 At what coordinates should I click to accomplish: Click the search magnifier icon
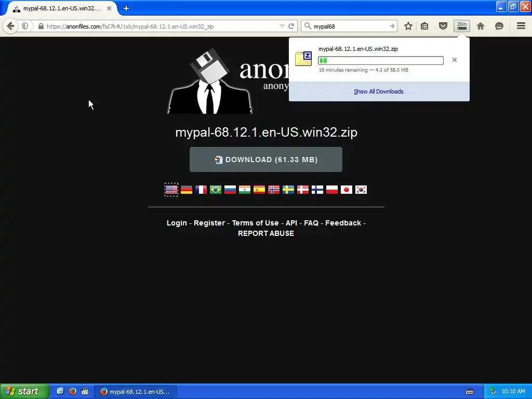click(x=308, y=26)
